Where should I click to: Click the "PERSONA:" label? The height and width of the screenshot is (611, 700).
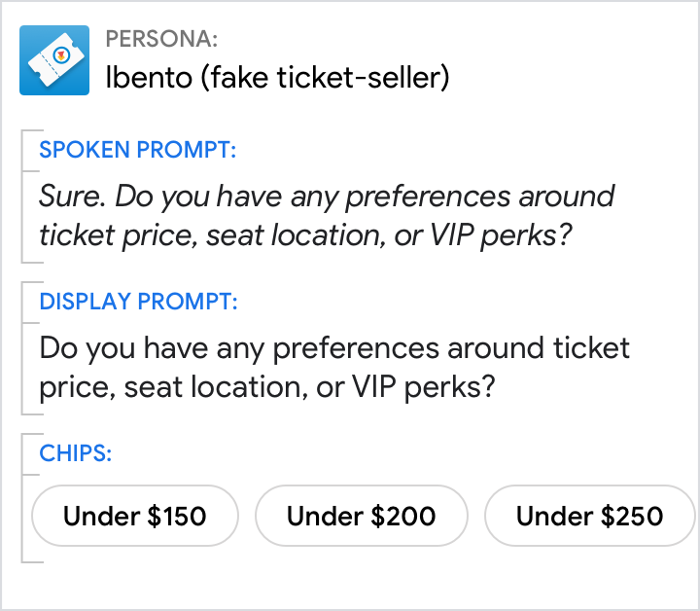pos(161,40)
